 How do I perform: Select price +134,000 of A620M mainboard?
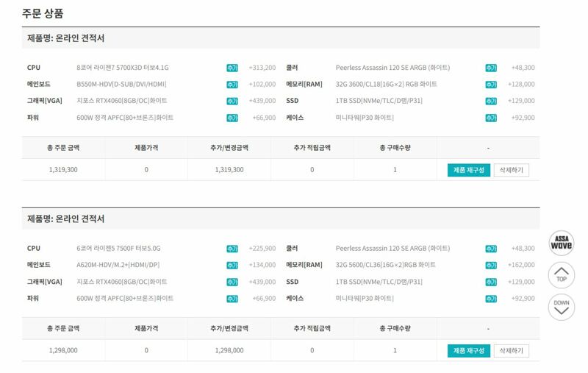[x=262, y=265]
